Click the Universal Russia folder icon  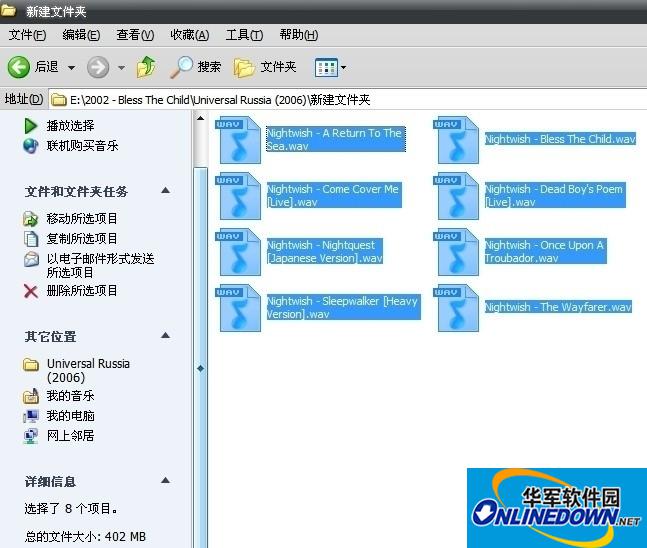[31, 364]
